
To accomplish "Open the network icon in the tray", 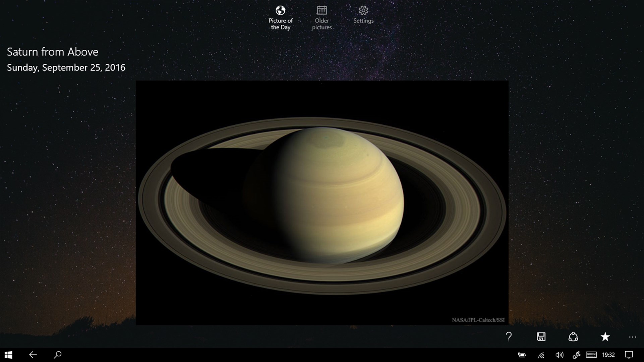I will tap(541, 355).
